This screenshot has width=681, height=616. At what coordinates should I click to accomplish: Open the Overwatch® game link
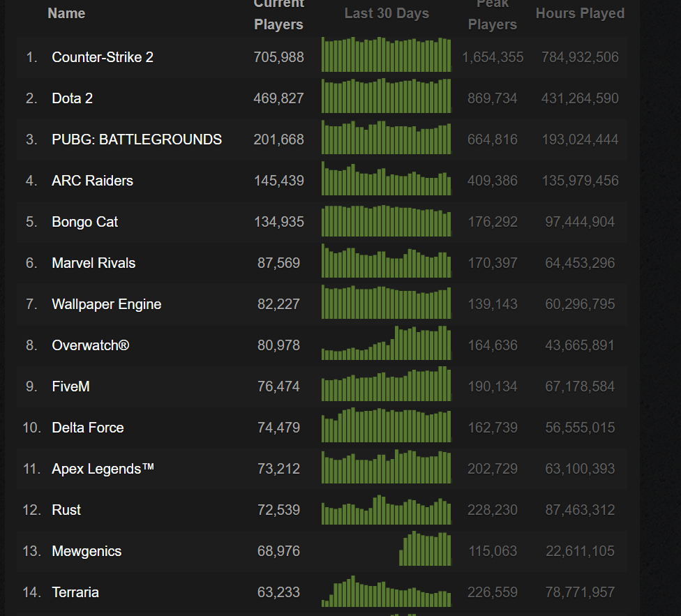[90, 345]
